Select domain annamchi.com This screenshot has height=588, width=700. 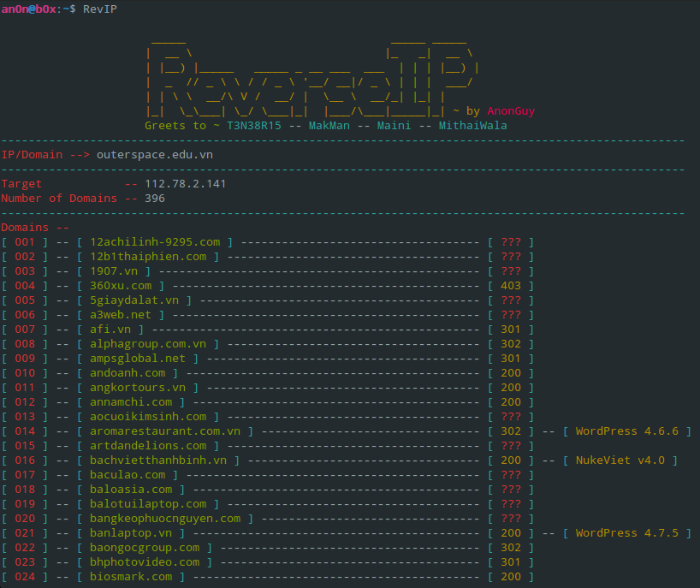(131, 402)
